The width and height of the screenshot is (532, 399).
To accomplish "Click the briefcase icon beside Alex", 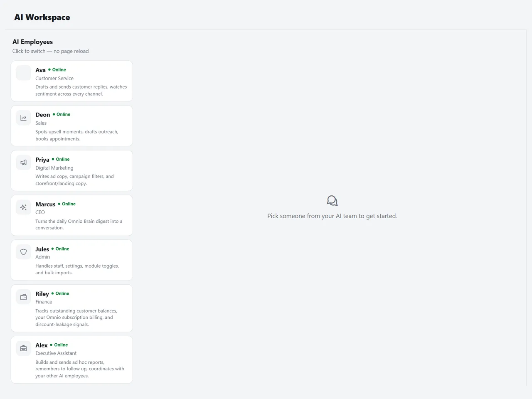I will [x=23, y=348].
